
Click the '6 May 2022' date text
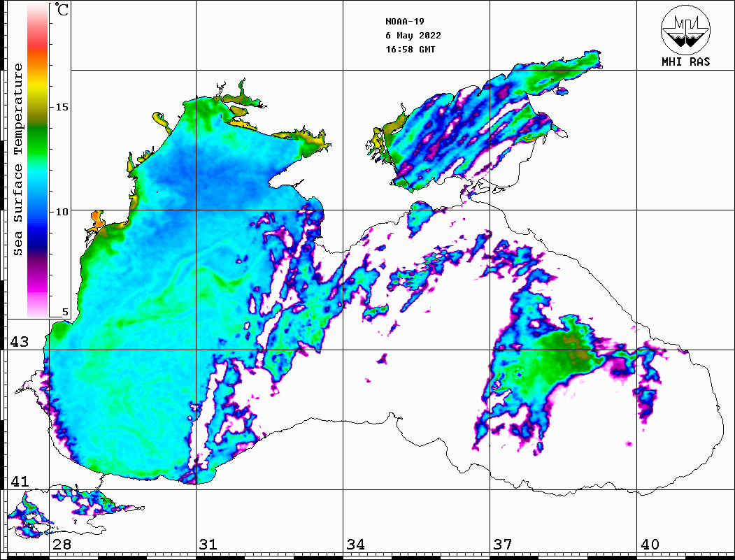tap(413, 36)
